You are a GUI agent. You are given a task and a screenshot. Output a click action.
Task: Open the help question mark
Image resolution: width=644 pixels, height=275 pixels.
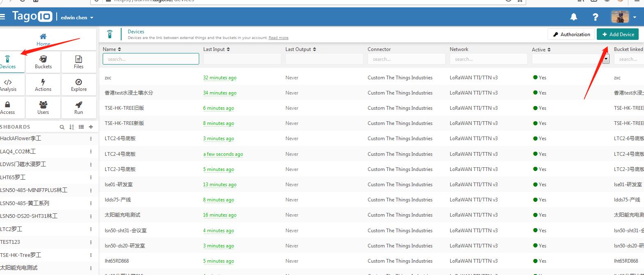pos(595,17)
